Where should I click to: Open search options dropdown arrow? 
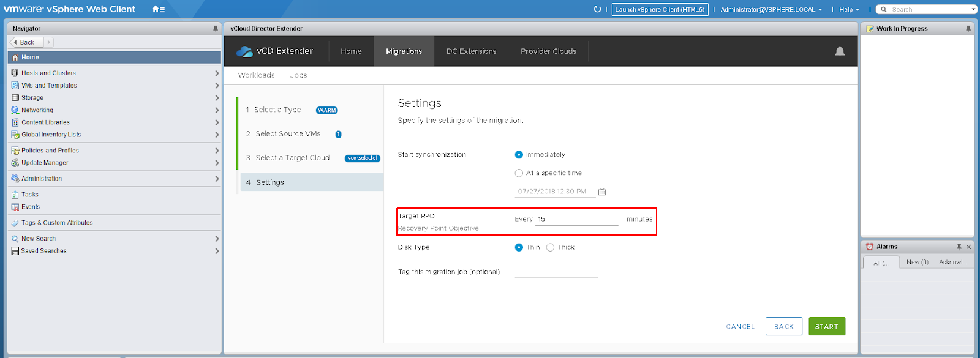973,9
